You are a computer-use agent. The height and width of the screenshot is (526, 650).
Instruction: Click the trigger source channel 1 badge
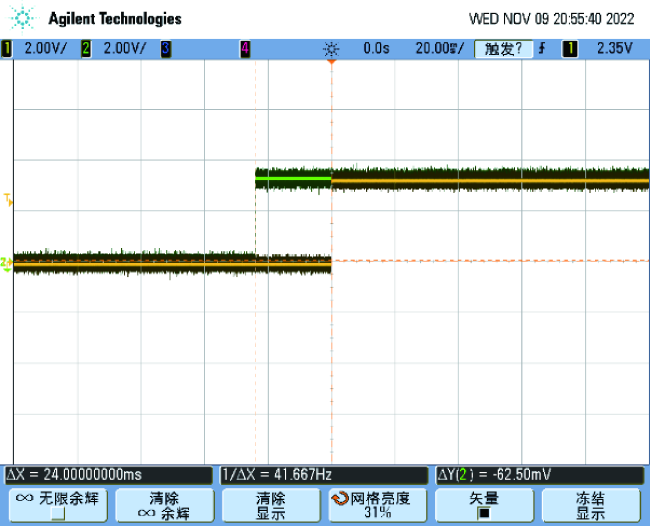(x=569, y=48)
